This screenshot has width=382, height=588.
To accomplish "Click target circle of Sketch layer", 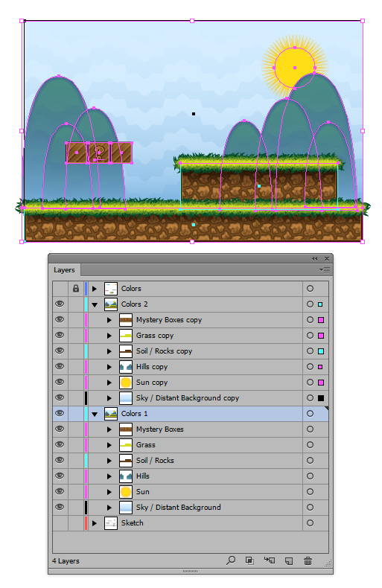I will tap(310, 523).
